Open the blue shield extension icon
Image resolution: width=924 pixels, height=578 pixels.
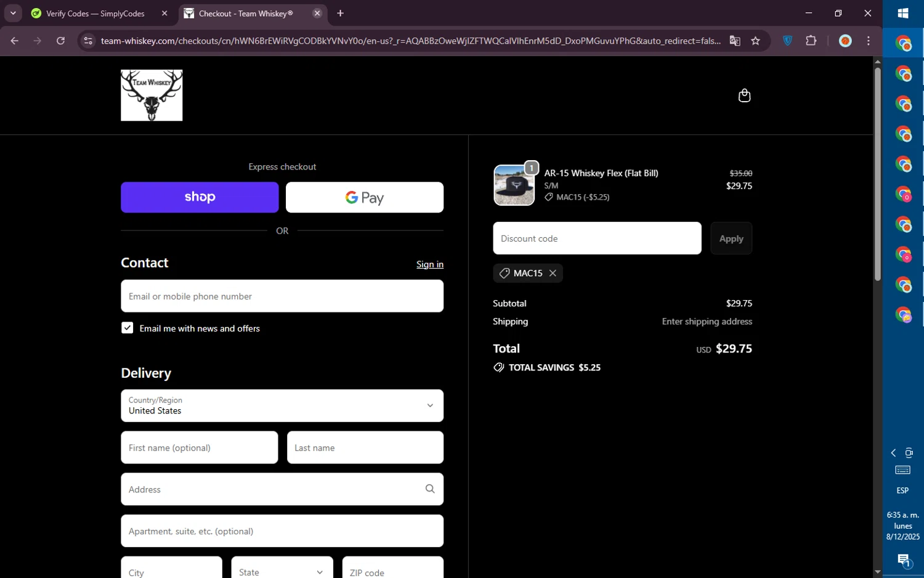787,41
